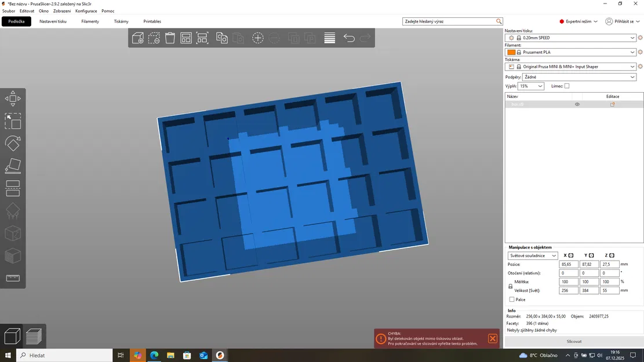Image resolution: width=644 pixels, height=362 pixels.
Task: Open Microsoft Edge from the taskbar
Action: click(154, 356)
